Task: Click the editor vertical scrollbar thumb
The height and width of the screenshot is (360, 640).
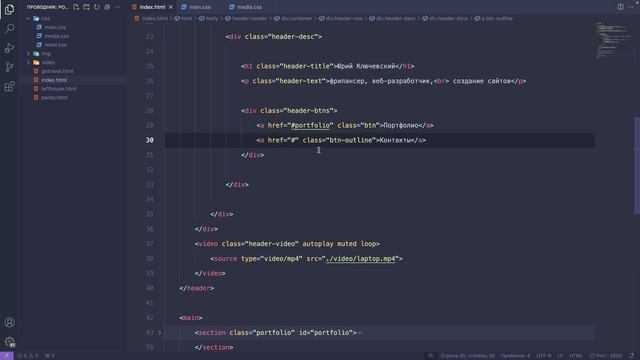Action: pyautogui.click(x=637, y=165)
